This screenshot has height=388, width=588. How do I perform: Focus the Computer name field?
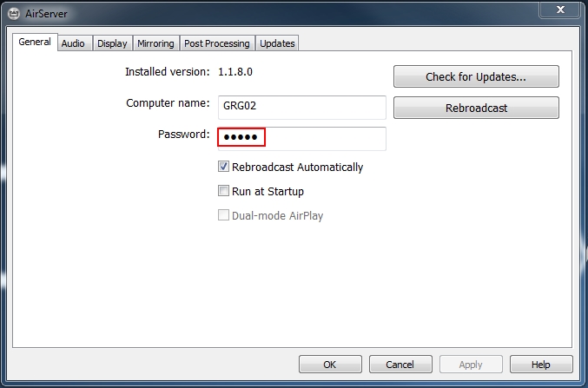coord(302,108)
